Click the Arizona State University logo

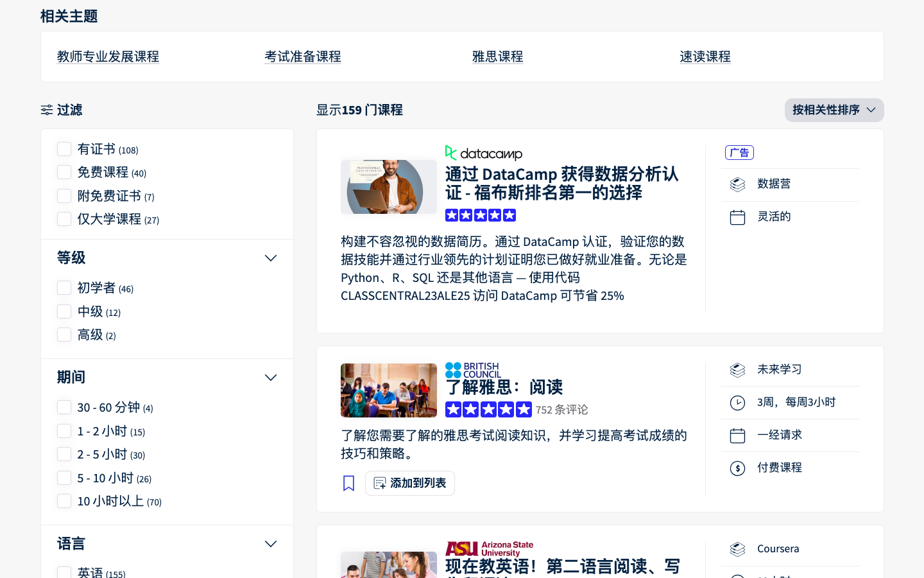tap(489, 549)
